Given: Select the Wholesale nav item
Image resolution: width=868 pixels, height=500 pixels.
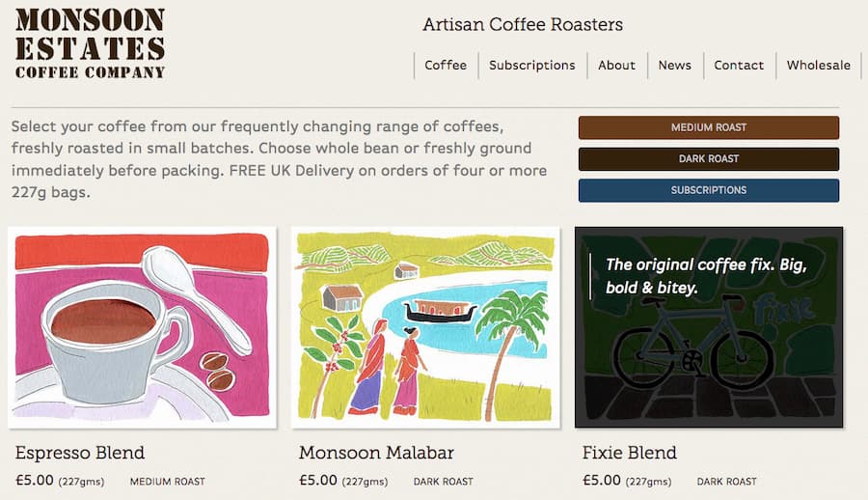Looking at the screenshot, I should pos(819,66).
